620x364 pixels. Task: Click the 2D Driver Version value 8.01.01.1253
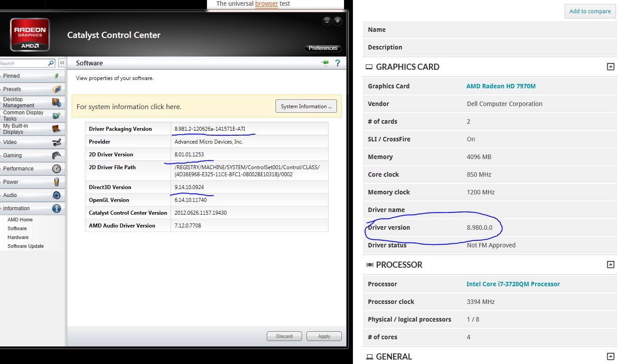click(189, 155)
